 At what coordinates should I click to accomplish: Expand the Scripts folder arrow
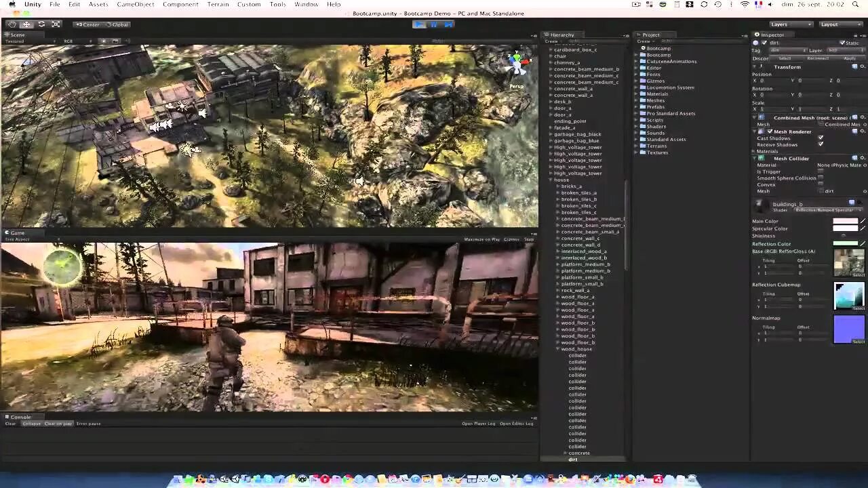click(x=637, y=120)
